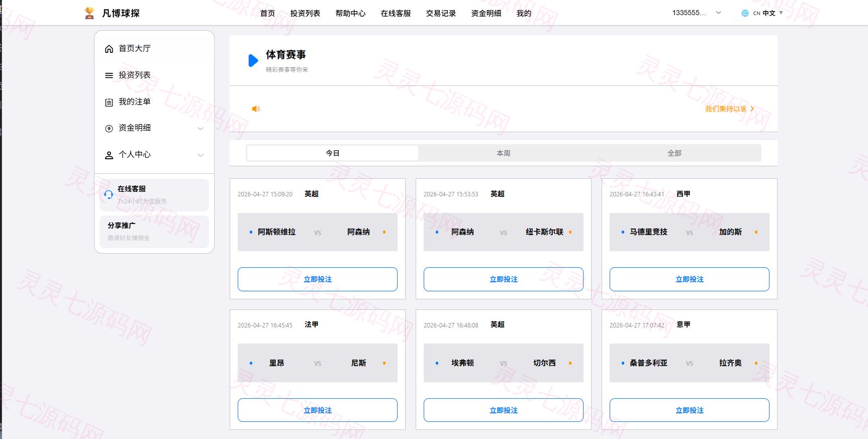Click the yen coin icon beside 资金明细
This screenshot has width=868, height=439.
109,129
